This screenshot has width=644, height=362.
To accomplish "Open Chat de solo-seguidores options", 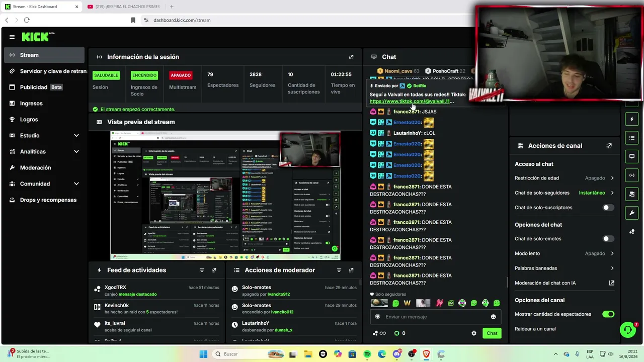I will [564, 193].
